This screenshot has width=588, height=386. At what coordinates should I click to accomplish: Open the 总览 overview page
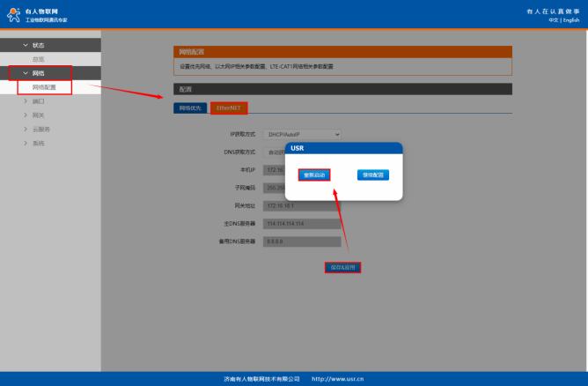point(39,58)
